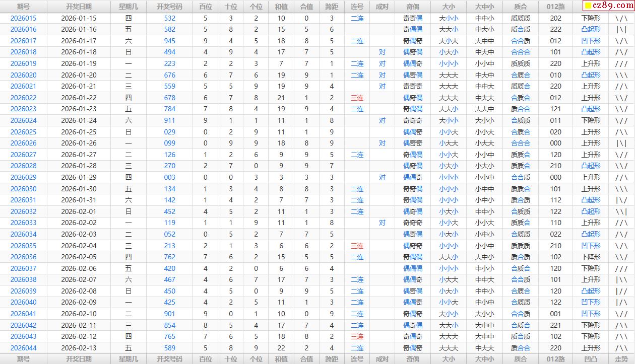Screen dimensions: 635x364
Task: Click the bottom 走势 footer header
Action: (x=621, y=359)
